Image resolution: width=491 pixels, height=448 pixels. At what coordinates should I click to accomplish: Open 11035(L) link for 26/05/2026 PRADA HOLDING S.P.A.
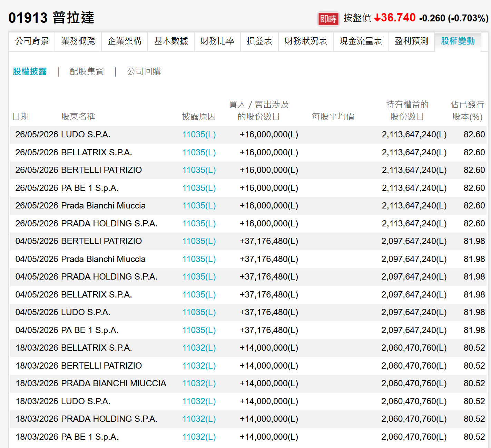pos(199,224)
